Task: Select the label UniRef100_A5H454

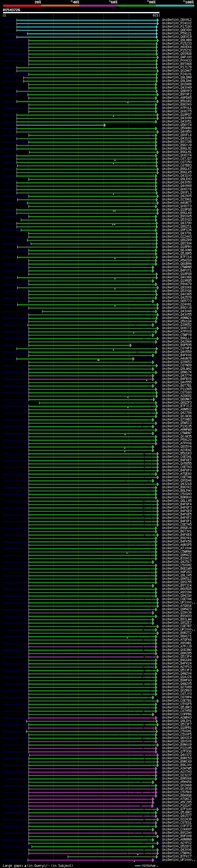Action: click(177, 782)
